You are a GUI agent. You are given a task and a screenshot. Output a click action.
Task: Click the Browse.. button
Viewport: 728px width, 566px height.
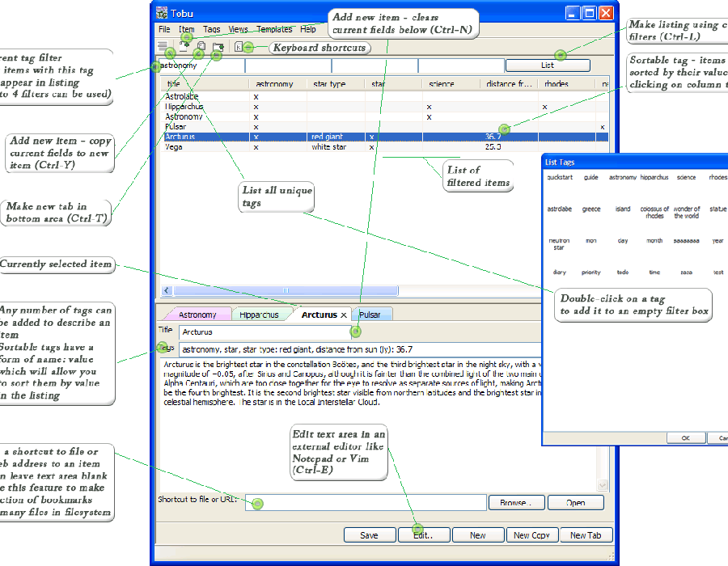(x=516, y=502)
